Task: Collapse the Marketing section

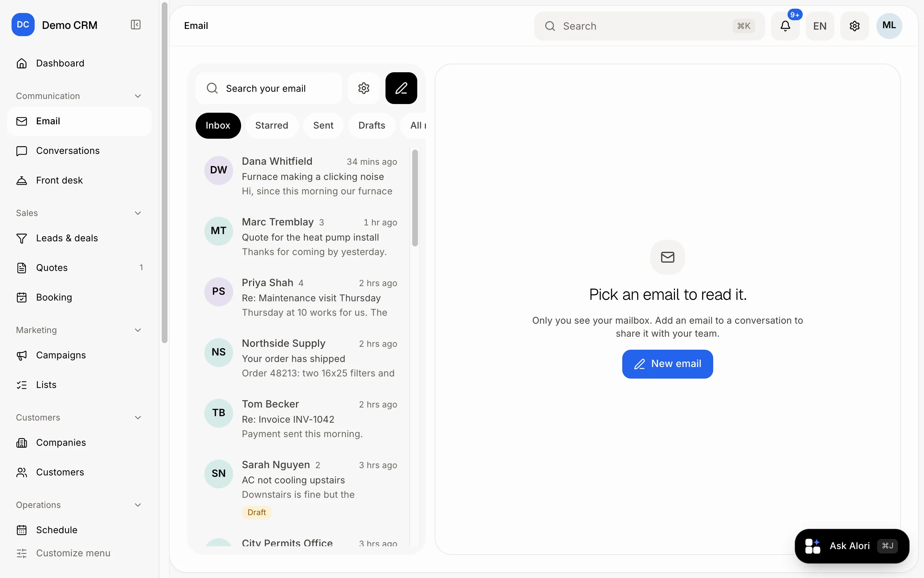Action: click(x=138, y=330)
